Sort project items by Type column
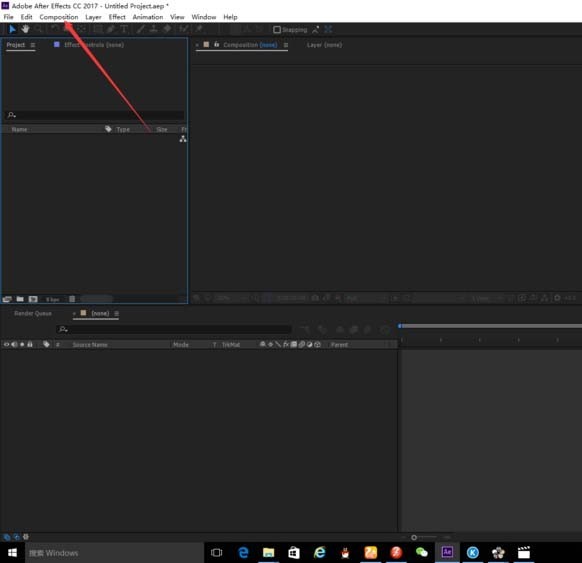Viewport: 582px width, 563px height. pos(123,130)
